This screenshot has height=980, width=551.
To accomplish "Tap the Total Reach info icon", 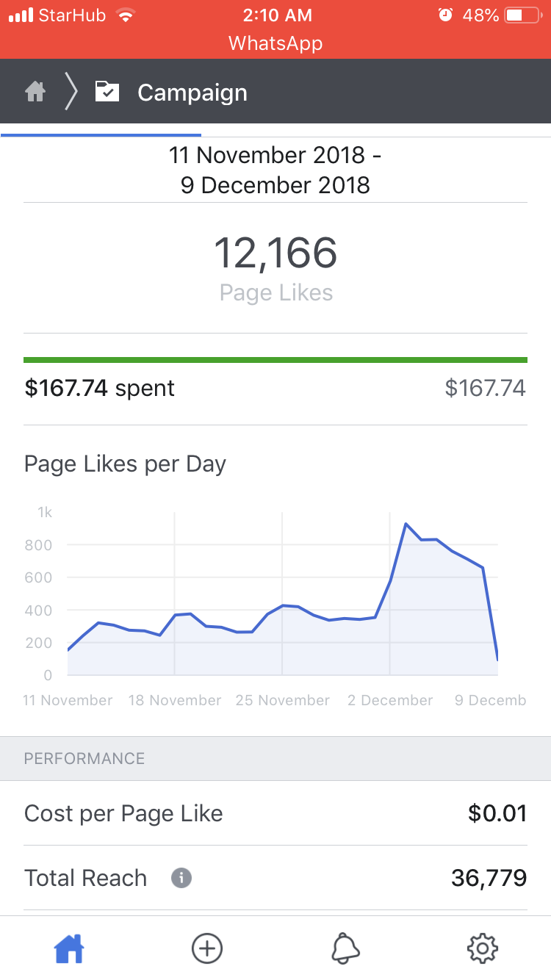I will click(x=181, y=878).
